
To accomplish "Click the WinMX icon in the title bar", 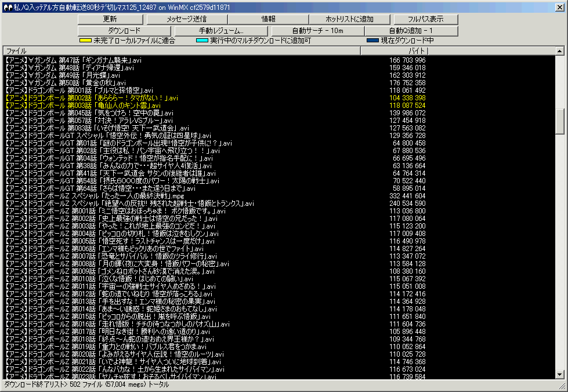I will [6, 5].
